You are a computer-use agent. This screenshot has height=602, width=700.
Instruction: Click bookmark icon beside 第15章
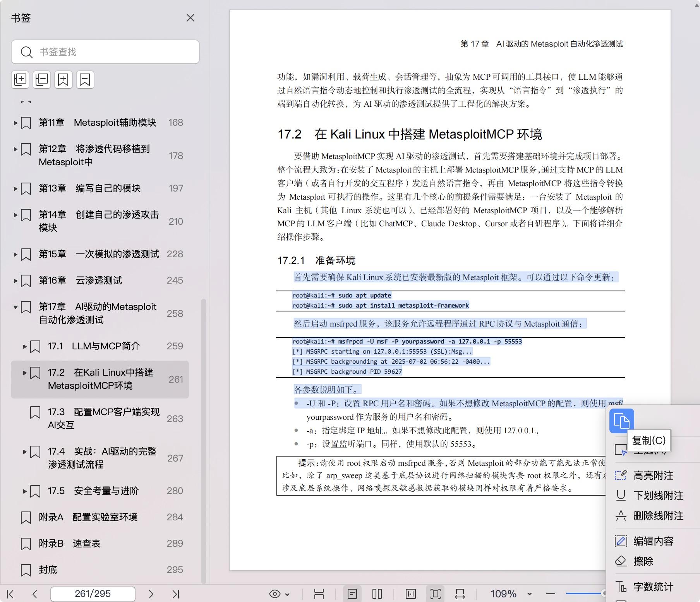pos(26,255)
